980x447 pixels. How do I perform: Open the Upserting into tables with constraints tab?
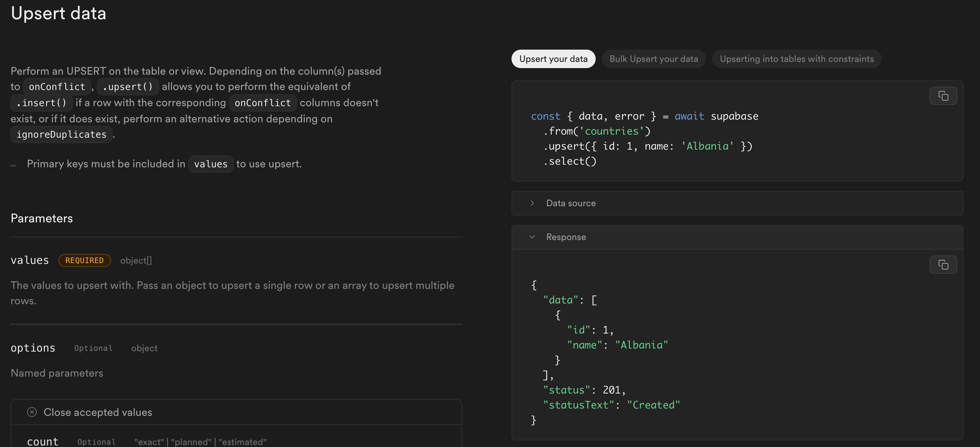click(796, 59)
